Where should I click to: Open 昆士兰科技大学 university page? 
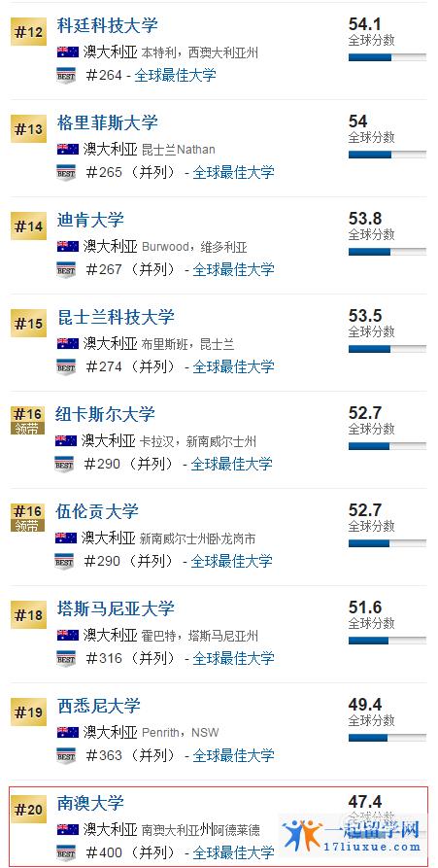pos(116,317)
